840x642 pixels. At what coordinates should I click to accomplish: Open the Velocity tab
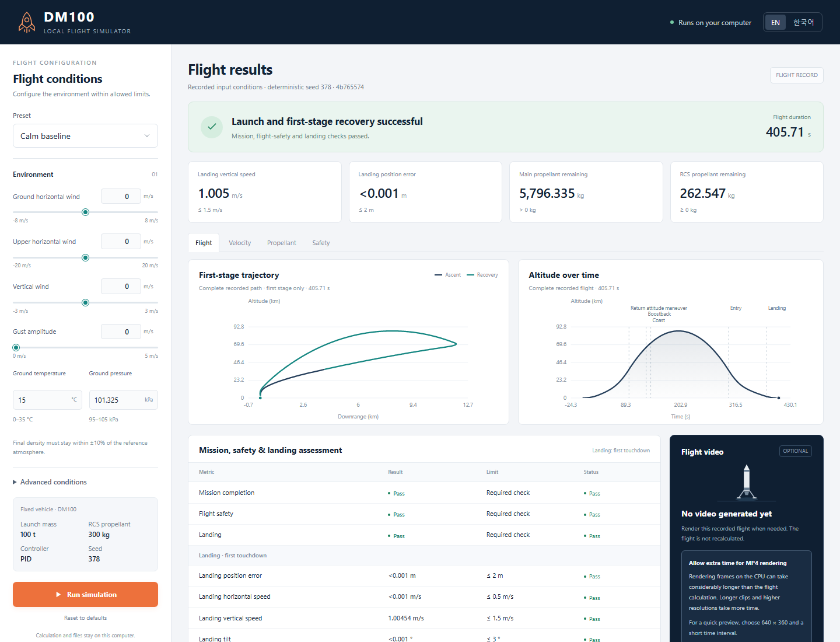point(240,243)
